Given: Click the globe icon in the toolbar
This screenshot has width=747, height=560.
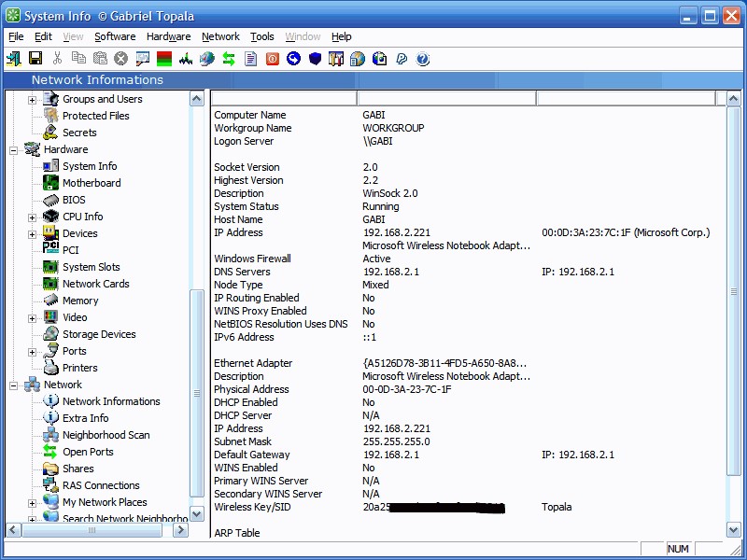Looking at the screenshot, I should (x=206, y=59).
